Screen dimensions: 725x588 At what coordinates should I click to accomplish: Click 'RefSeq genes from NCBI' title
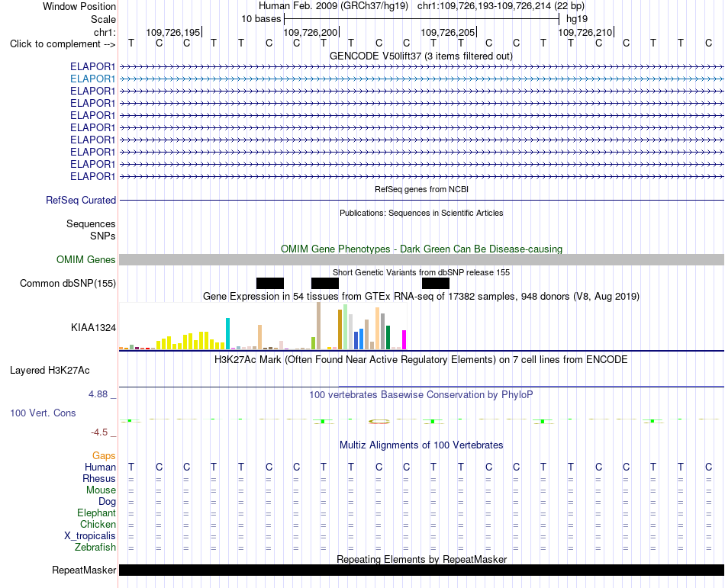coord(421,189)
